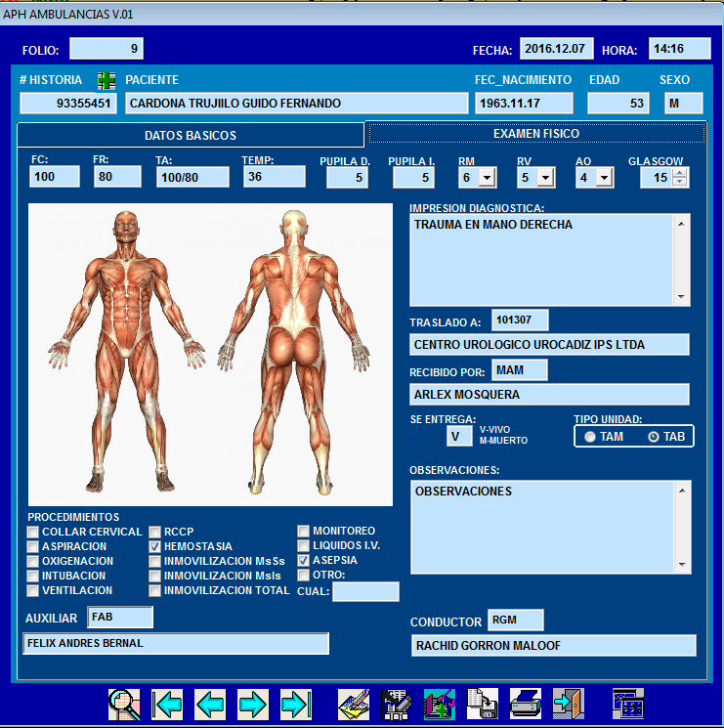Click the RECIBIDO POR code field

click(520, 370)
